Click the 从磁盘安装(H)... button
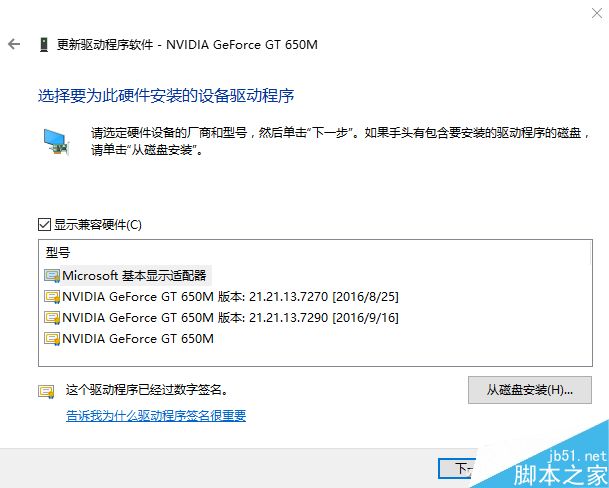 pyautogui.click(x=530, y=390)
